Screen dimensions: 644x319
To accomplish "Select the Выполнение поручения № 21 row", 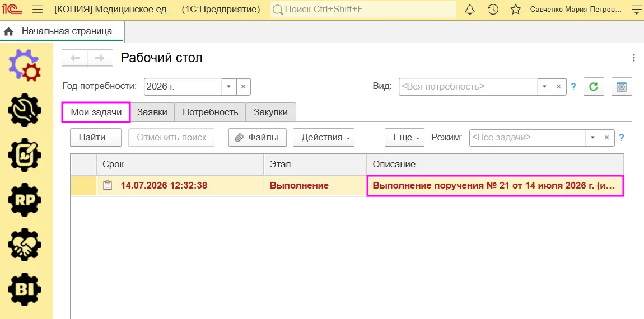I will 347,186.
